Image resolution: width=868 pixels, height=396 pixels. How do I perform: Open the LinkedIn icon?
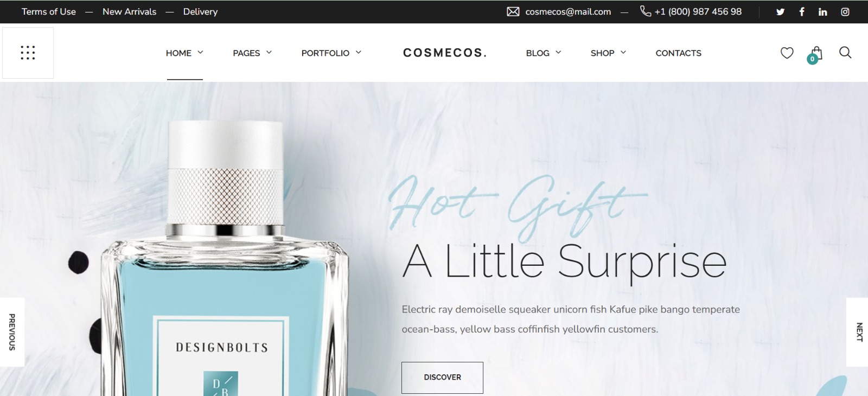[823, 11]
